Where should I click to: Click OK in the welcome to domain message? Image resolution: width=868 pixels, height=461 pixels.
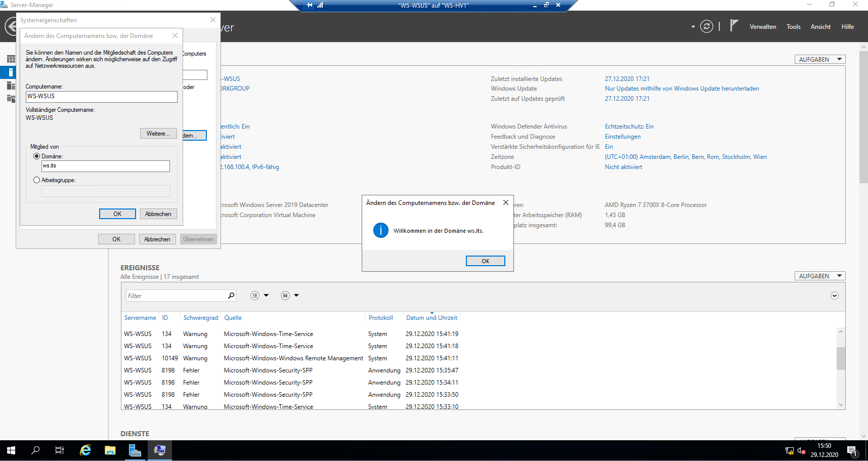(485, 261)
